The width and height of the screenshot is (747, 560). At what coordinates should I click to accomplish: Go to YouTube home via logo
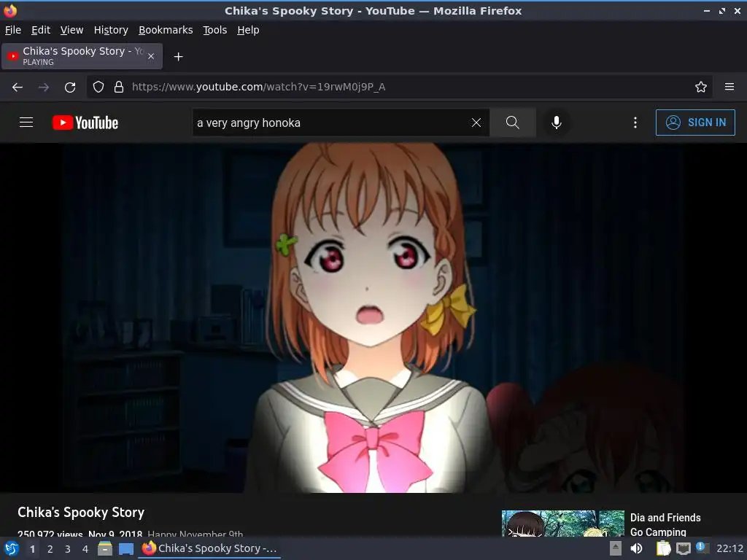pyautogui.click(x=85, y=122)
